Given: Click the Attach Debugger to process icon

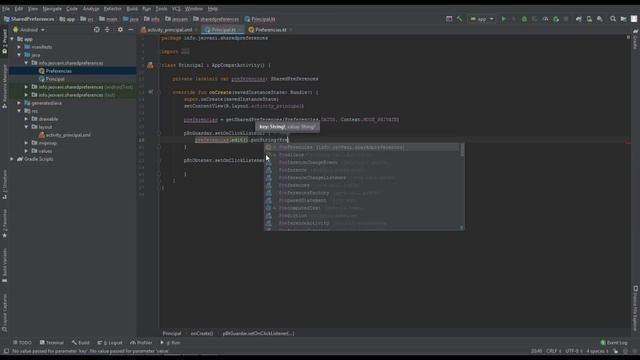Looking at the screenshot, I should [556, 19].
